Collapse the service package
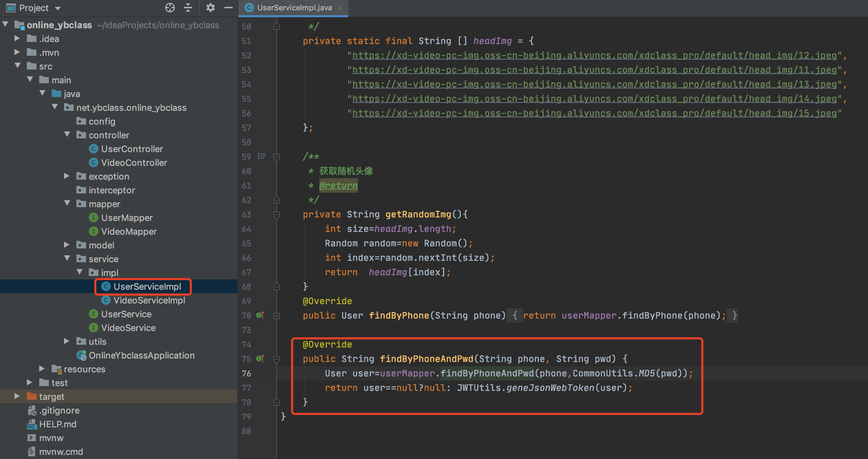868x459 pixels. (x=67, y=258)
